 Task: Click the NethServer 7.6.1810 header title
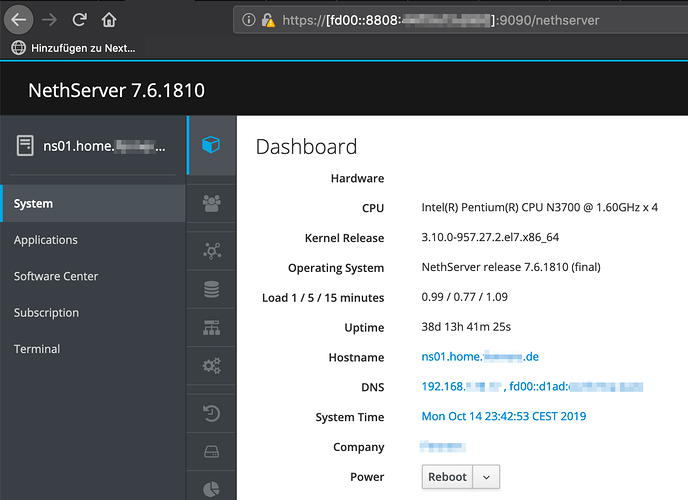116,90
